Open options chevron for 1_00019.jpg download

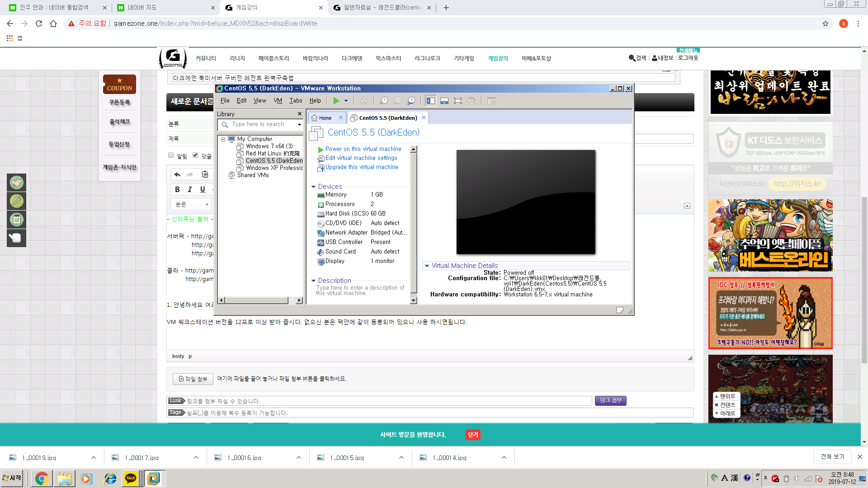tap(94, 457)
